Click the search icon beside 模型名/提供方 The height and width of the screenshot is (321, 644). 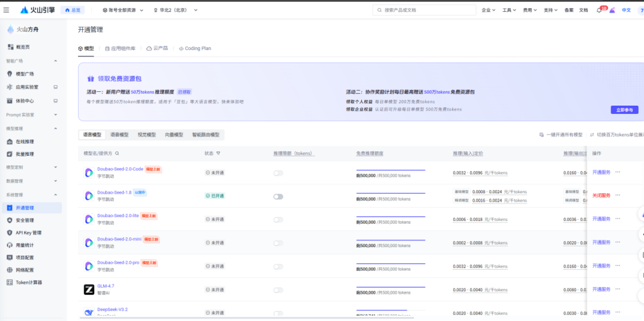(117, 153)
